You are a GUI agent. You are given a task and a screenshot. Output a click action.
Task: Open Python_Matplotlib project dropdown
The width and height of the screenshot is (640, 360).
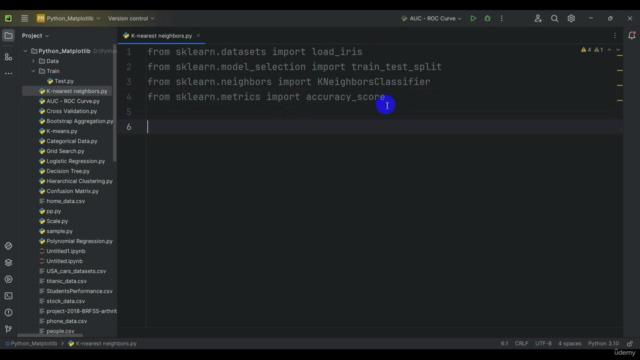68,18
